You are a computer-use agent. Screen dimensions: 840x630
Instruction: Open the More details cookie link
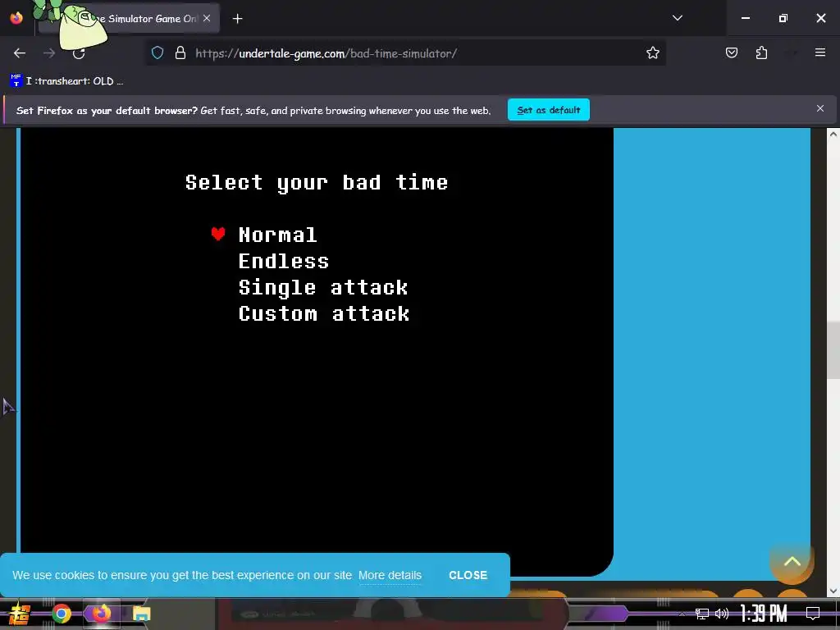coord(390,575)
